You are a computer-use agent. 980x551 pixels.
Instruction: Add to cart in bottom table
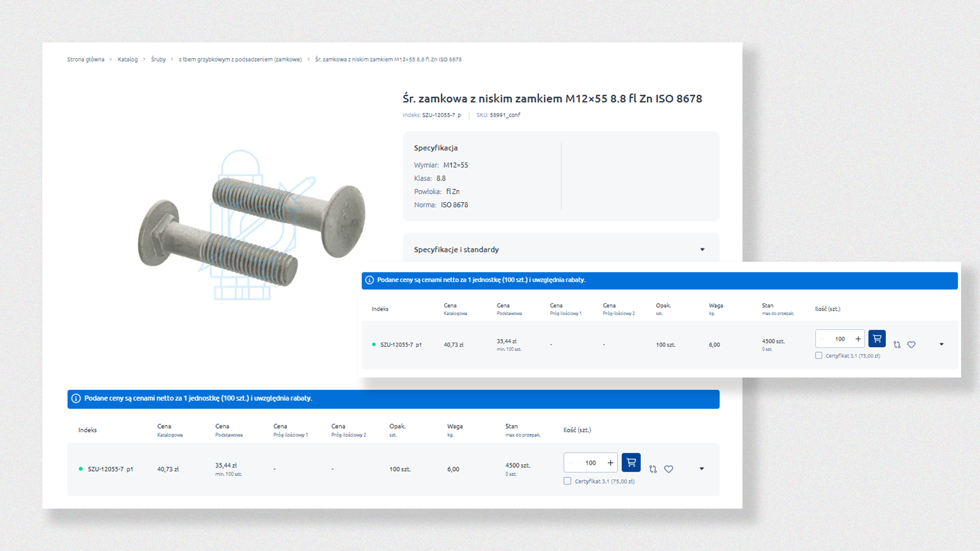tap(631, 463)
